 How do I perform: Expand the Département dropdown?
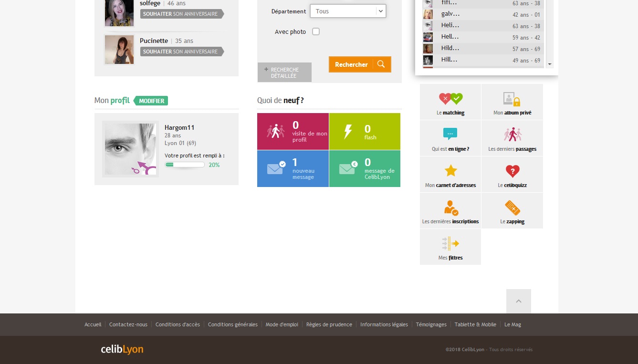(348, 11)
